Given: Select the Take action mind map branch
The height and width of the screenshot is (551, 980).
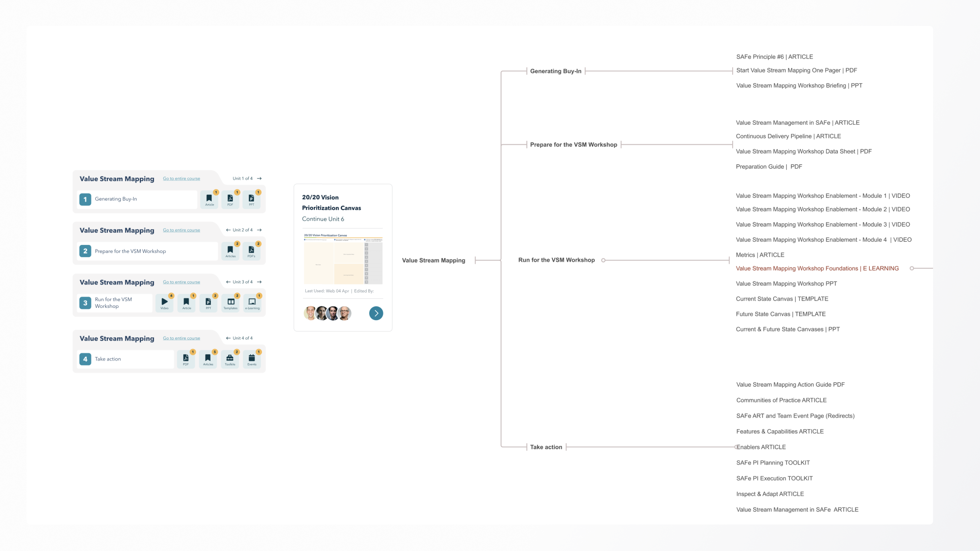Looking at the screenshot, I should point(546,447).
